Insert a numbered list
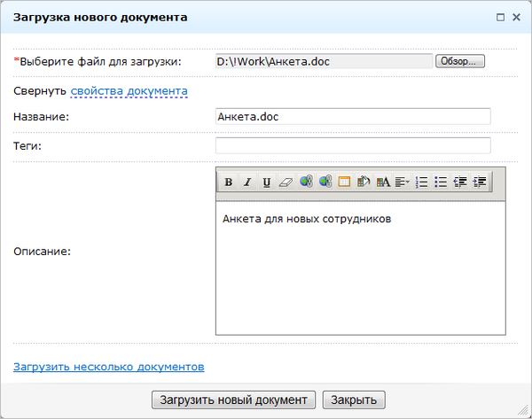532x419 pixels. point(422,182)
